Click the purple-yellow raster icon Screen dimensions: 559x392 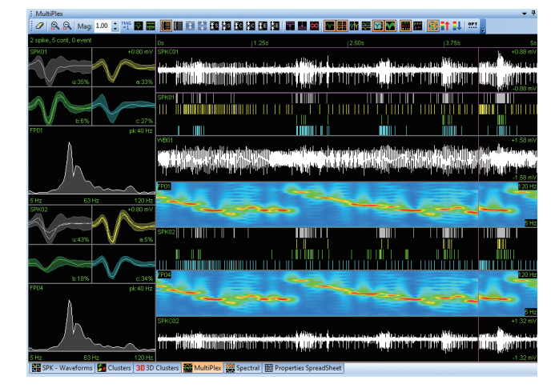click(x=417, y=26)
